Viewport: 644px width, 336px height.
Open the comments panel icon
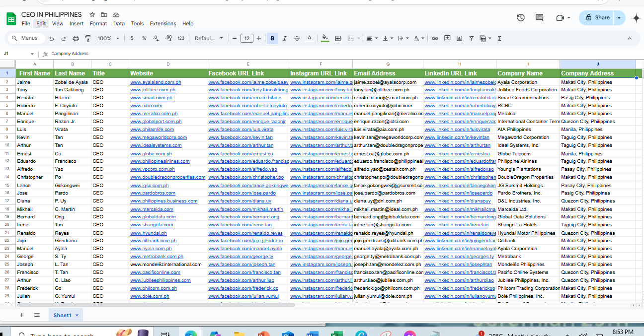pyautogui.click(x=539, y=18)
